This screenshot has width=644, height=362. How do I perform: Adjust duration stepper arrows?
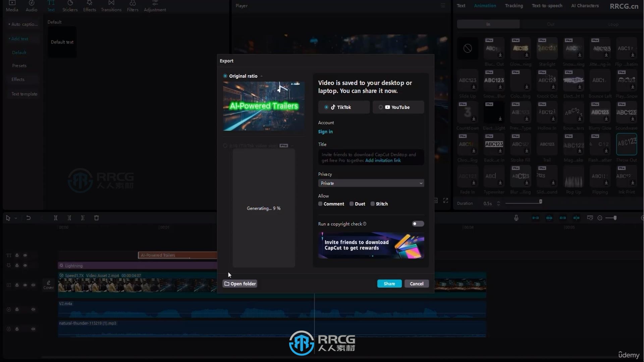tap(498, 203)
